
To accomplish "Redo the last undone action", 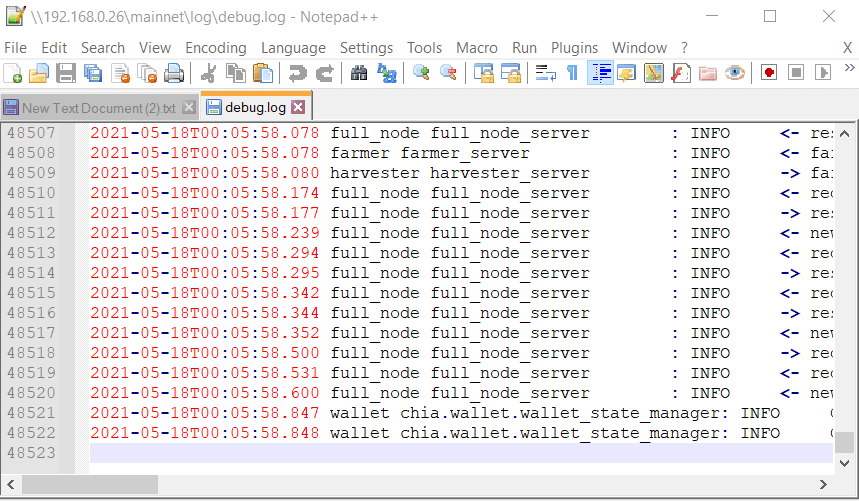I will click(x=325, y=72).
